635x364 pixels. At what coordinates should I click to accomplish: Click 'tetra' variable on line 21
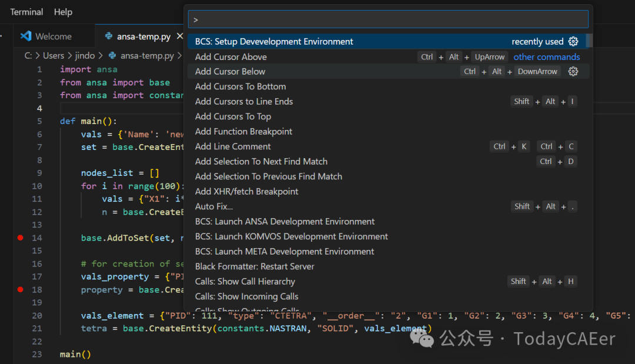[x=94, y=328]
